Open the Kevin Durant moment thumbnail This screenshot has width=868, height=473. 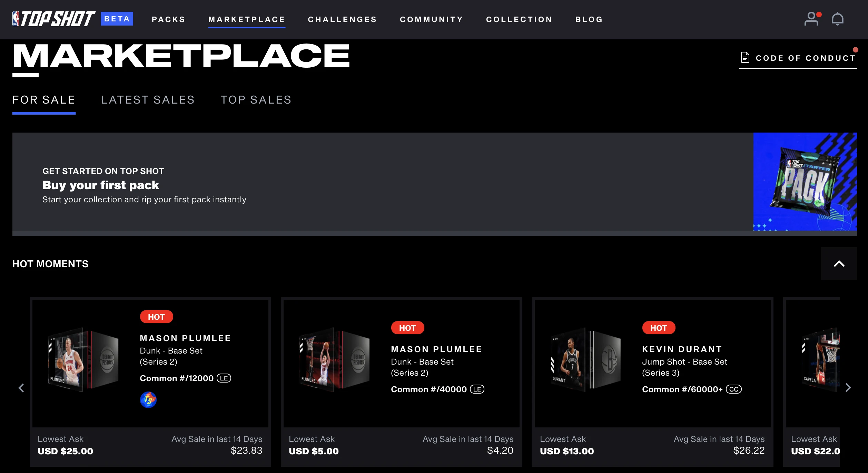[585, 359]
